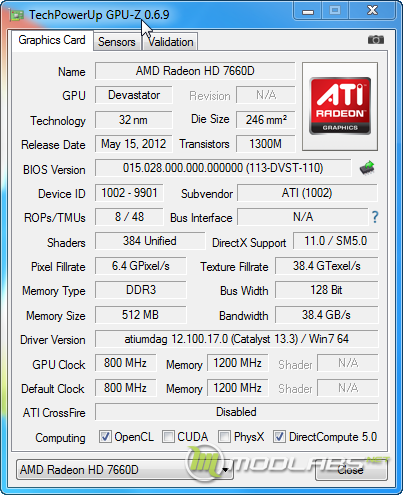Click the Bus Interface question mark
The height and width of the screenshot is (495, 403).
pos(375,217)
